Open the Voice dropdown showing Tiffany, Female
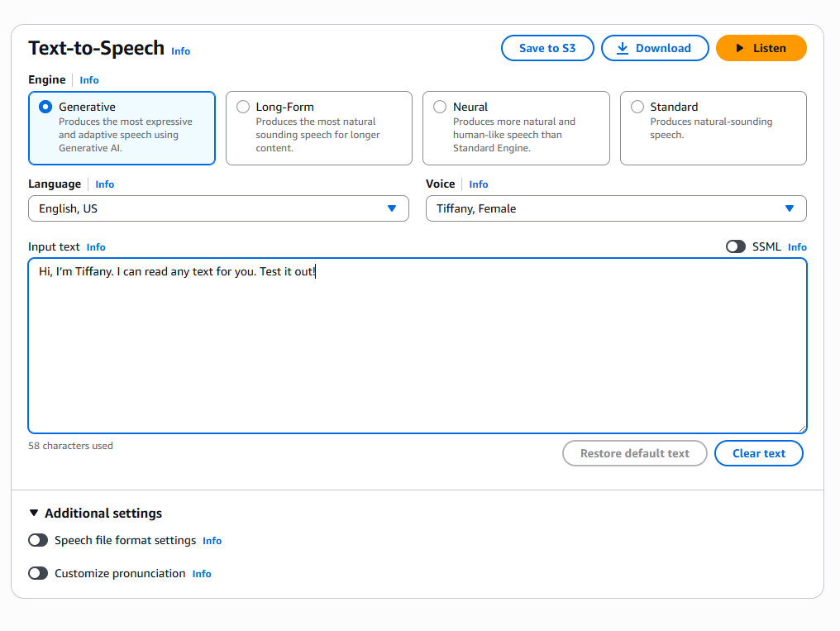 point(616,208)
